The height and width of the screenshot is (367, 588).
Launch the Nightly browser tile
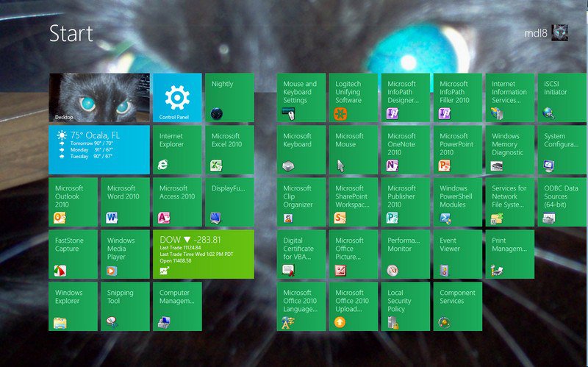[x=229, y=98]
